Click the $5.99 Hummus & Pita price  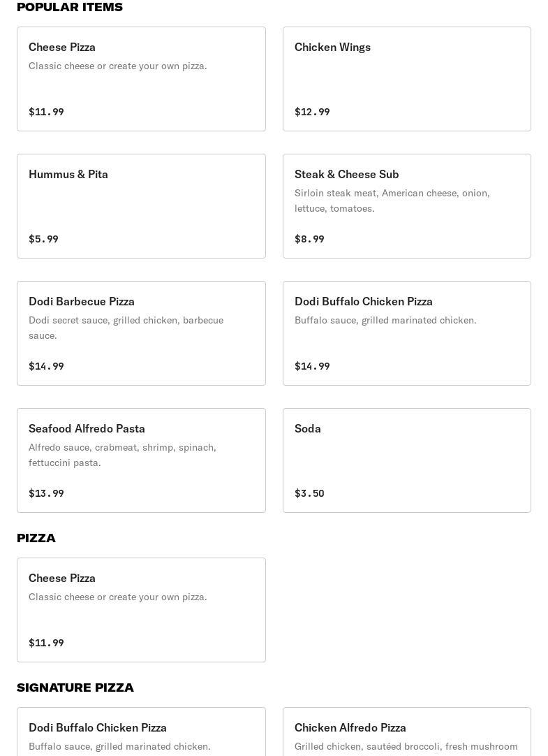click(x=43, y=239)
